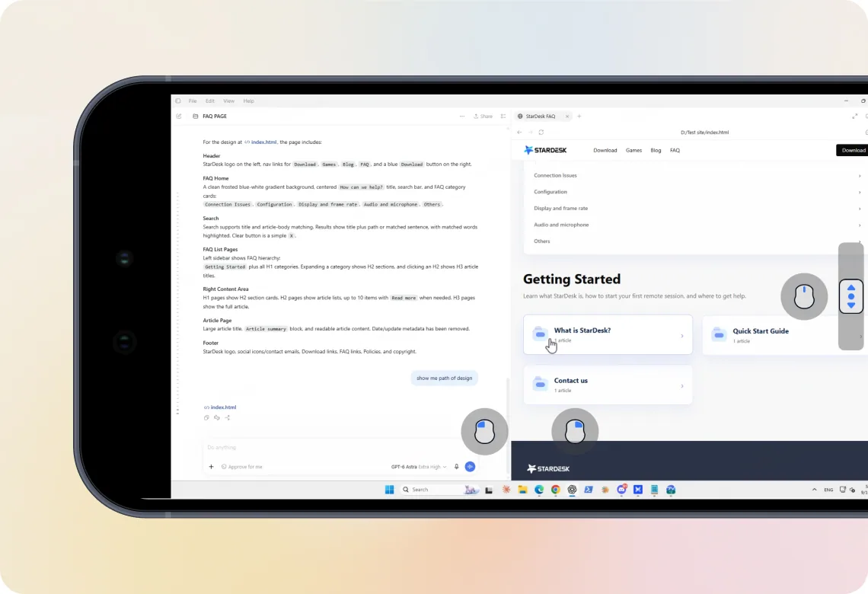The width and height of the screenshot is (868, 594).
Task: Open the View menu
Action: point(228,101)
